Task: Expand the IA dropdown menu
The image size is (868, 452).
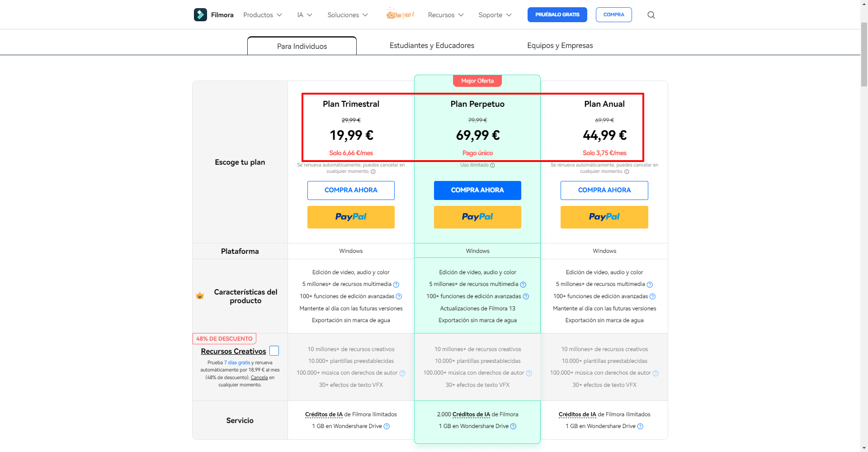Action: coord(305,15)
